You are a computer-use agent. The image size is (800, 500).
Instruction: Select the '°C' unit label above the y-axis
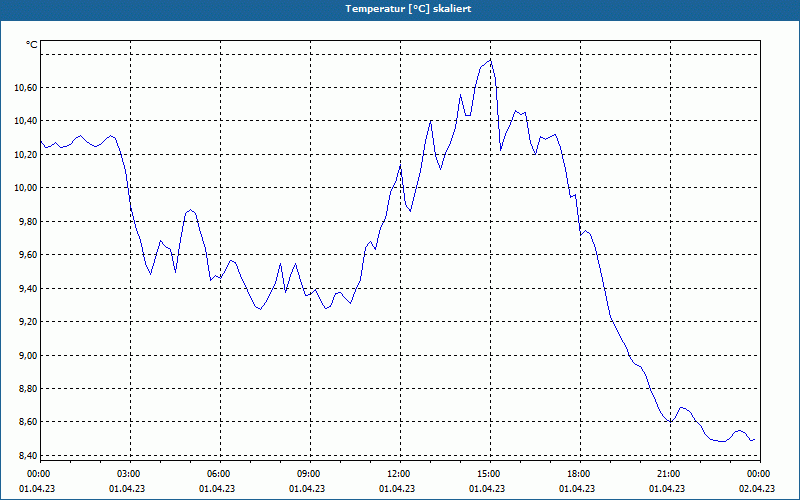click(31, 45)
